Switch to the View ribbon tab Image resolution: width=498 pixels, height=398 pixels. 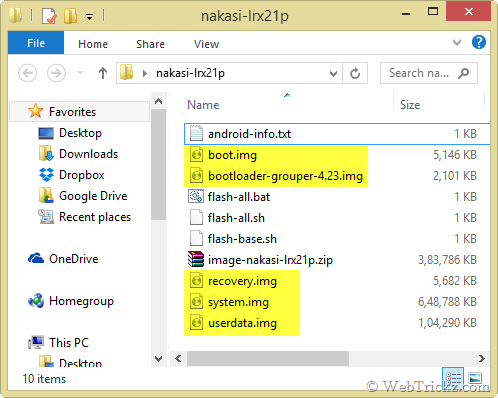click(x=206, y=44)
